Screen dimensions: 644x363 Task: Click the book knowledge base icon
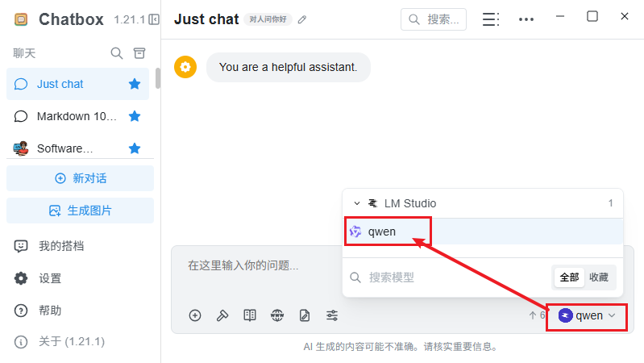250,315
